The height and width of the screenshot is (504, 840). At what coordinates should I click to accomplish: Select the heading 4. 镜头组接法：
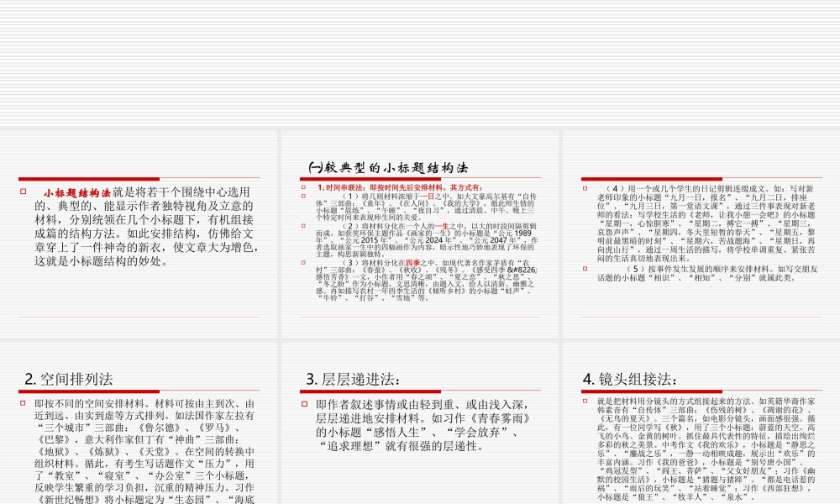click(629, 379)
